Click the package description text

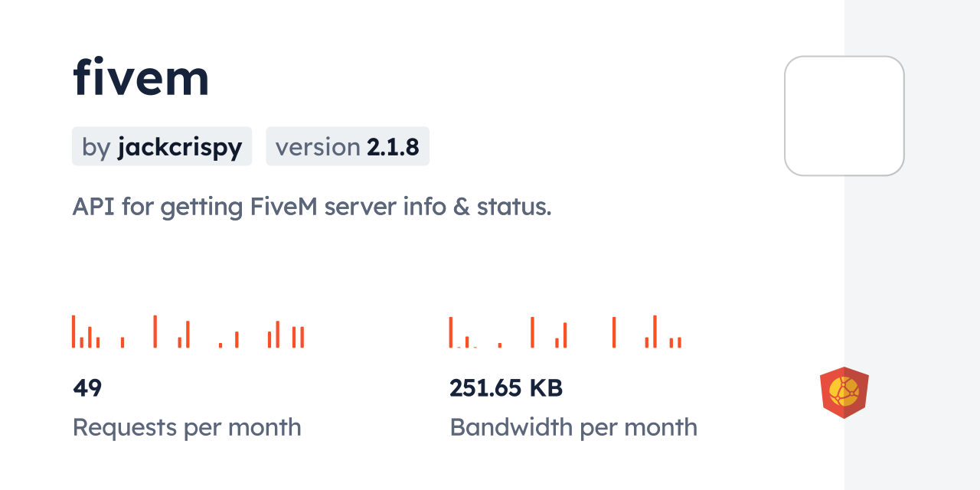312,207
